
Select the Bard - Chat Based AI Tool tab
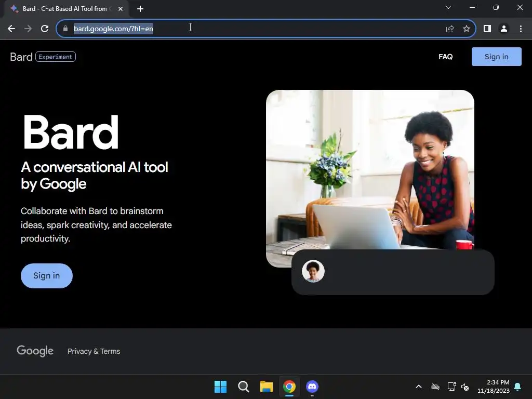pyautogui.click(x=66, y=9)
